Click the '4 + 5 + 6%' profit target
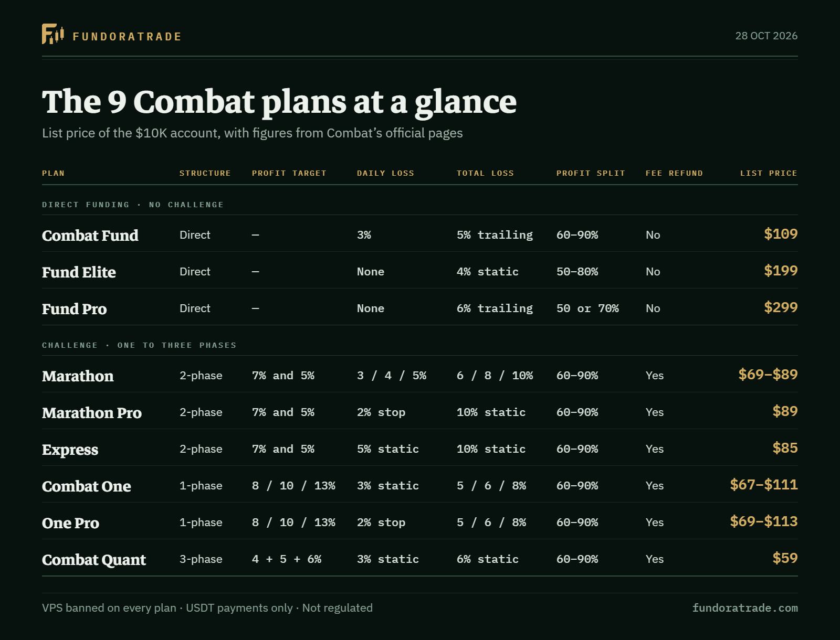 [287, 559]
